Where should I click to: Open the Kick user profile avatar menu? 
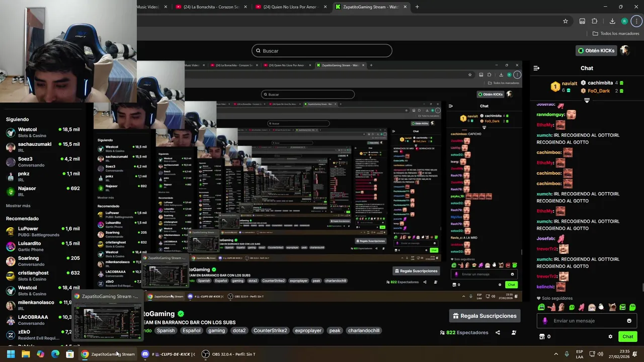(625, 51)
